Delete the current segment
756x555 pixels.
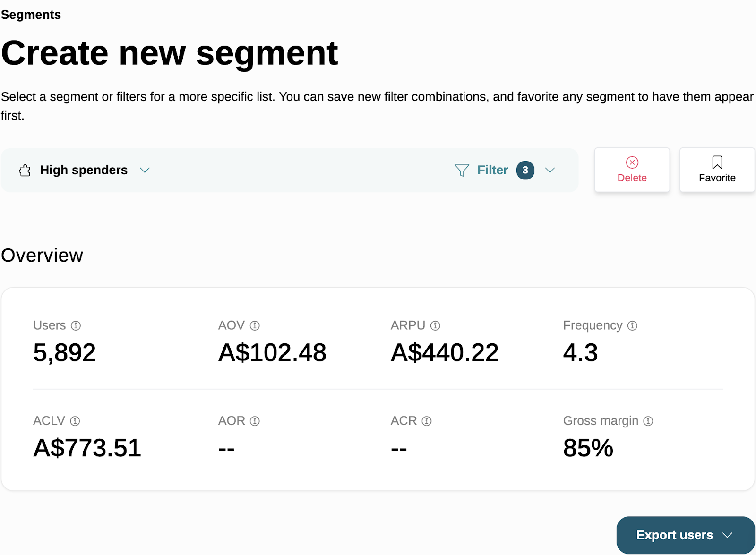[x=632, y=170]
